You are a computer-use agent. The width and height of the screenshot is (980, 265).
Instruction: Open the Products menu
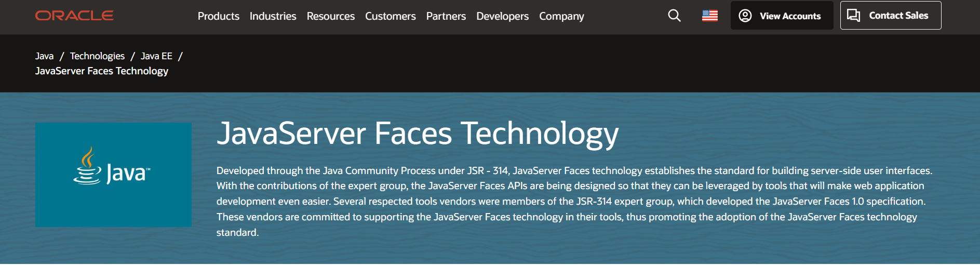pyautogui.click(x=218, y=16)
